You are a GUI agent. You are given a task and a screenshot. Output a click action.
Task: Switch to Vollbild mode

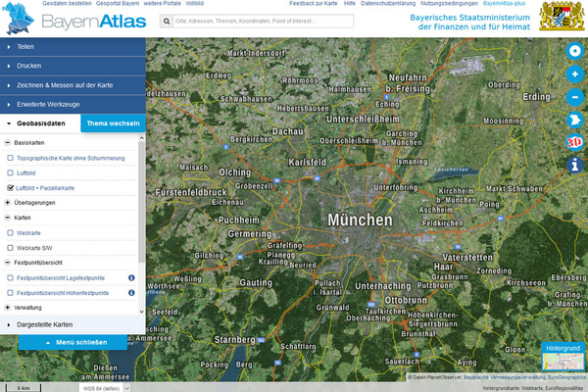[x=194, y=3]
